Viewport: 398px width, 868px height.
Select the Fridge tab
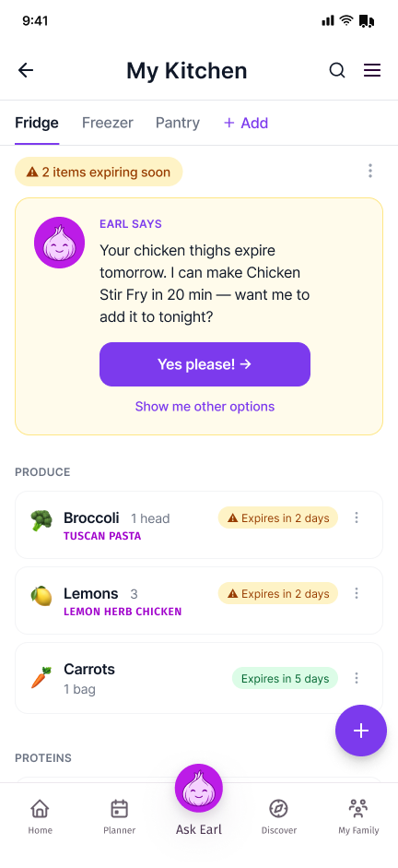pos(37,123)
